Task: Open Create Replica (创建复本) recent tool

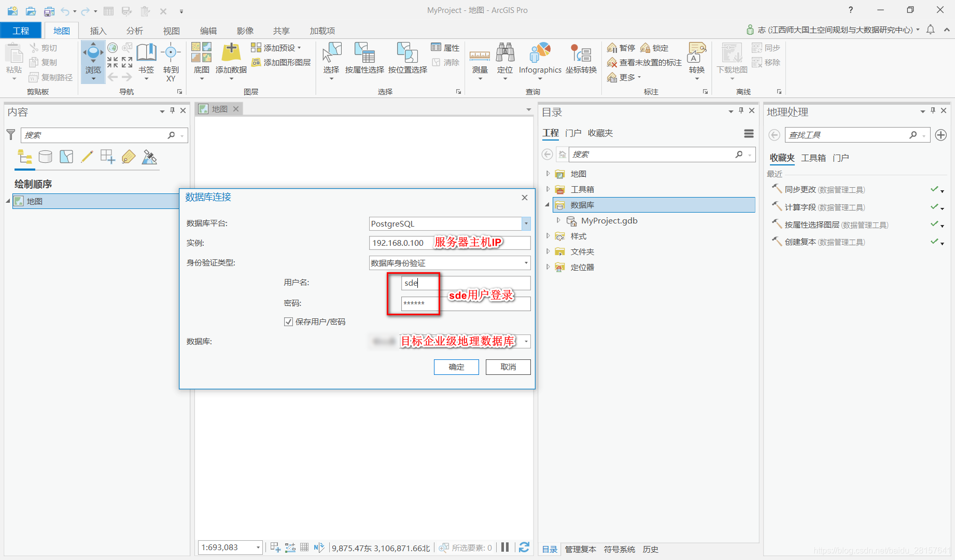Action: click(825, 242)
